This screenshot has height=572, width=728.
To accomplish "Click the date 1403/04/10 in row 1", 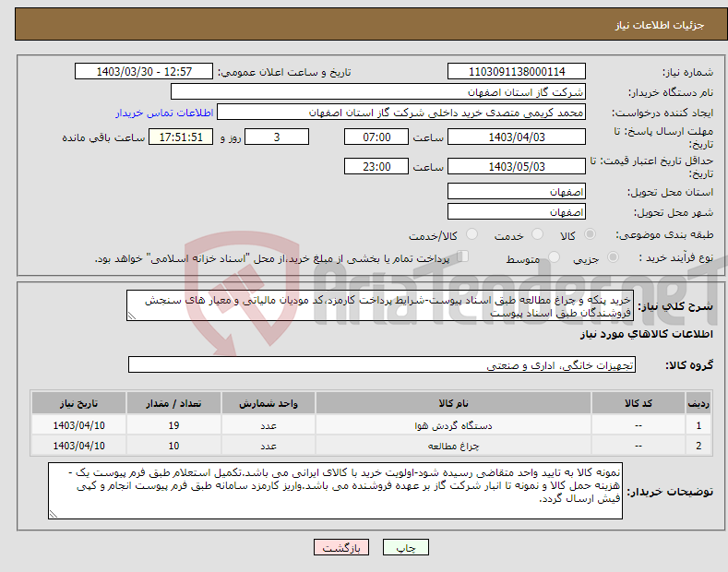I will (x=79, y=425).
